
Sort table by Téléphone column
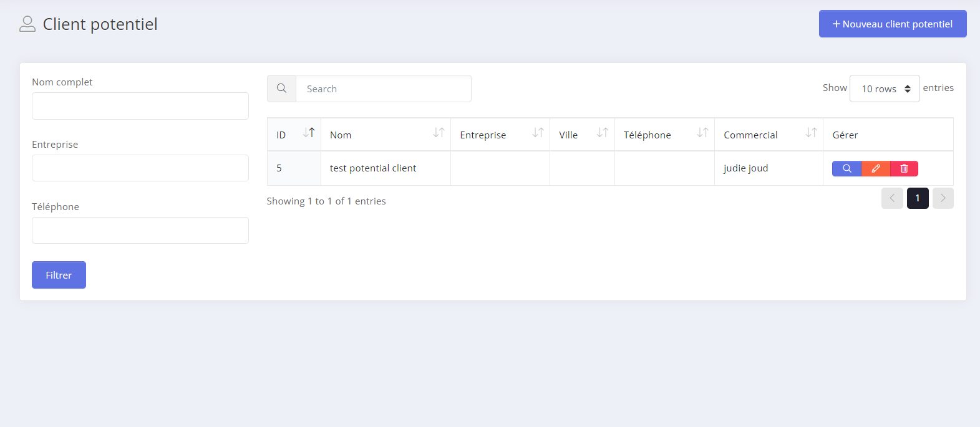click(x=702, y=133)
